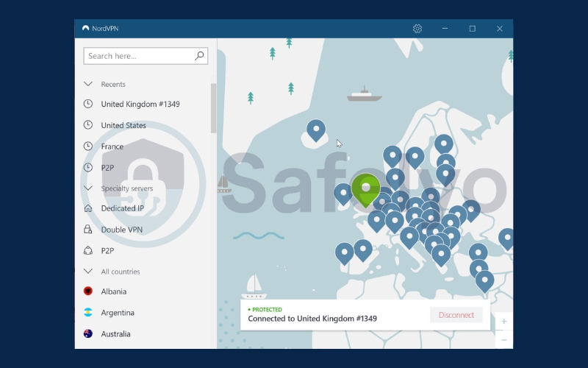Screen dimensions: 588x368
Task: Click the clock icon next to France
Action: click(88, 146)
